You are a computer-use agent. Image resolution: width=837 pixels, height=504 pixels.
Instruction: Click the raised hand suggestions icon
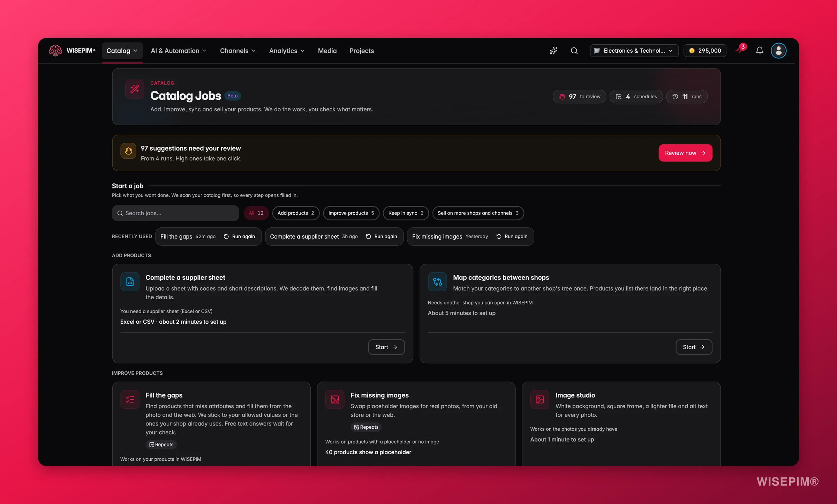[128, 151]
